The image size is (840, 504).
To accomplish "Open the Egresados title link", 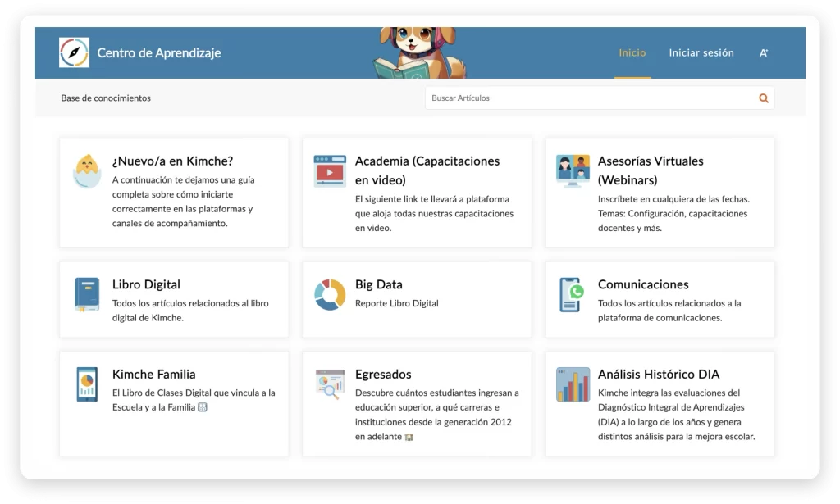I will click(383, 374).
